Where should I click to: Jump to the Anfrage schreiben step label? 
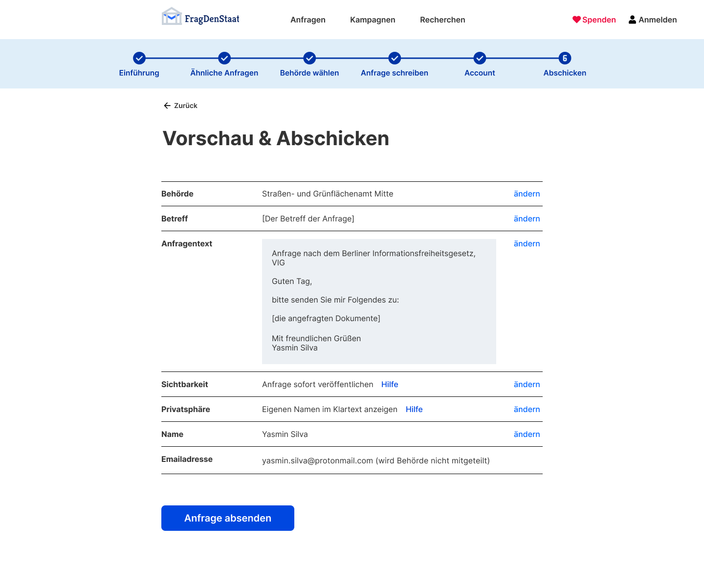[395, 73]
